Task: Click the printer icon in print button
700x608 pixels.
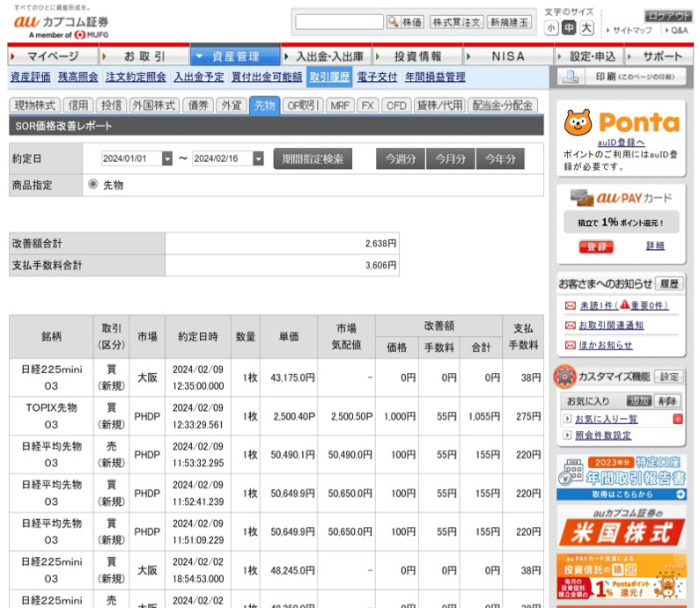Action: point(571,77)
